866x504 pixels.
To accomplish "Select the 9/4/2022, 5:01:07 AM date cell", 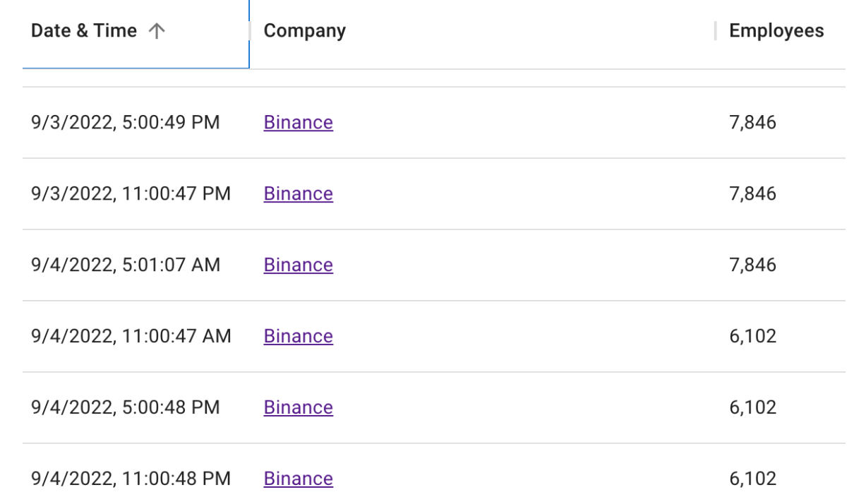I will click(x=126, y=265).
